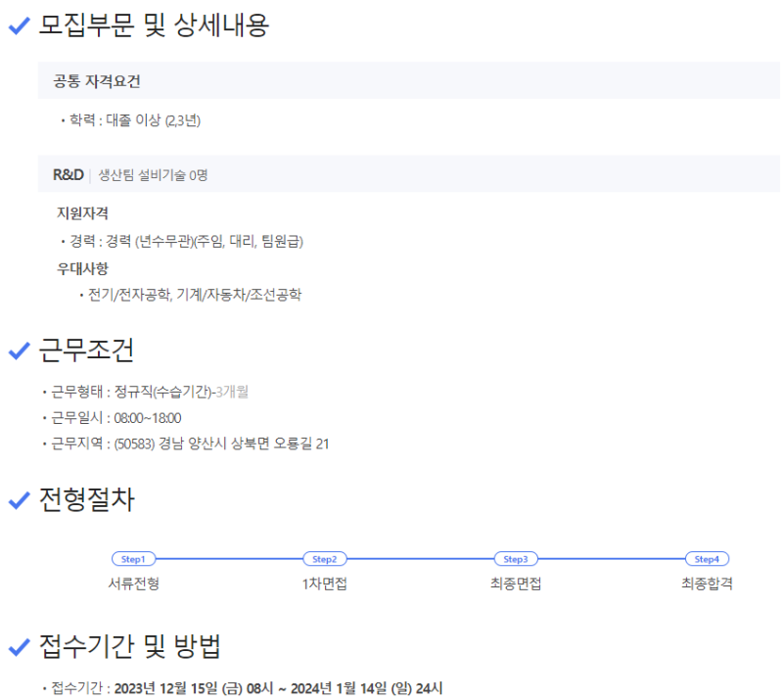This screenshot has width=783, height=700.
Task: Click the checkmark icon beside 모집부문 및 상세내용
Action: pos(19,27)
